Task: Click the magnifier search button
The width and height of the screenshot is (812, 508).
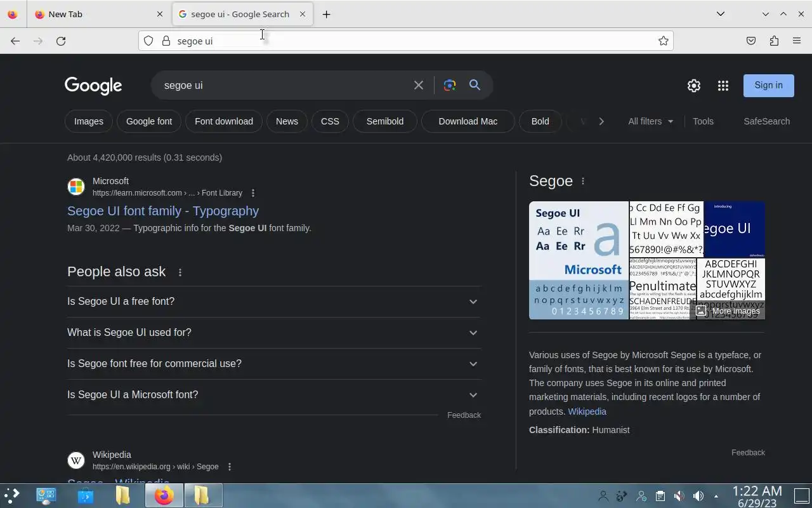Action: tap(475, 85)
